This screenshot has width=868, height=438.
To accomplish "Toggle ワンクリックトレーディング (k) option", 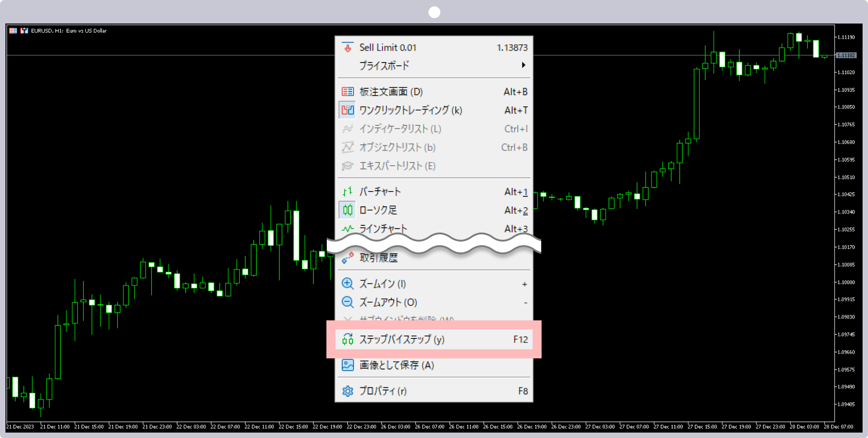I will click(x=434, y=110).
